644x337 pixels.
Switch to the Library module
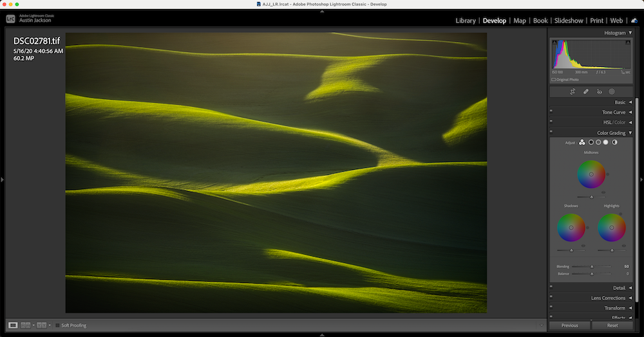pos(466,21)
